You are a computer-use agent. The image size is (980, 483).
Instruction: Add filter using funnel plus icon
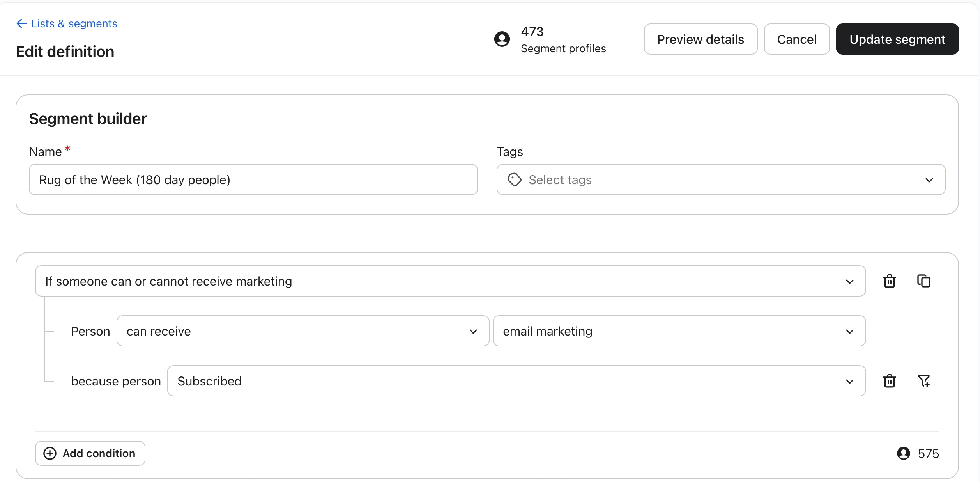pos(923,381)
